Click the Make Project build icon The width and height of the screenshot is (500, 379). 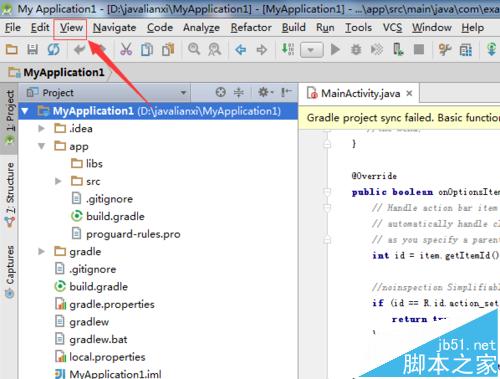coord(288,49)
